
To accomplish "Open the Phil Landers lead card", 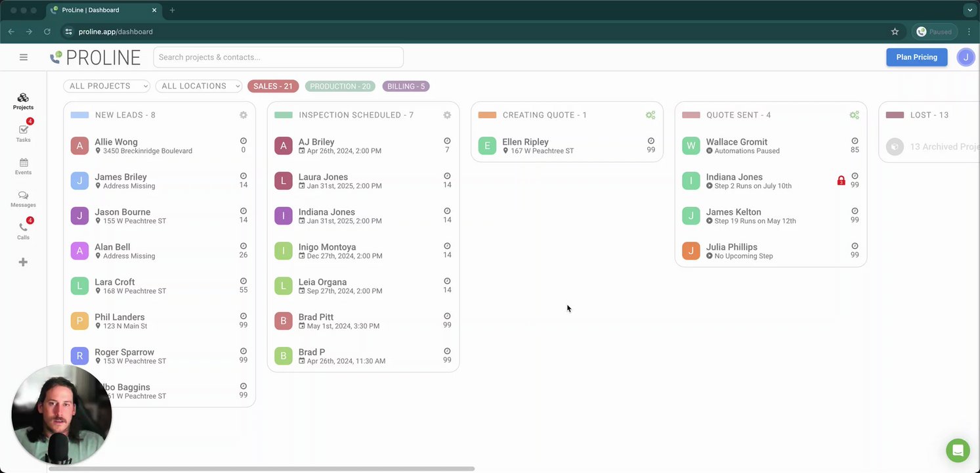I will [160, 321].
